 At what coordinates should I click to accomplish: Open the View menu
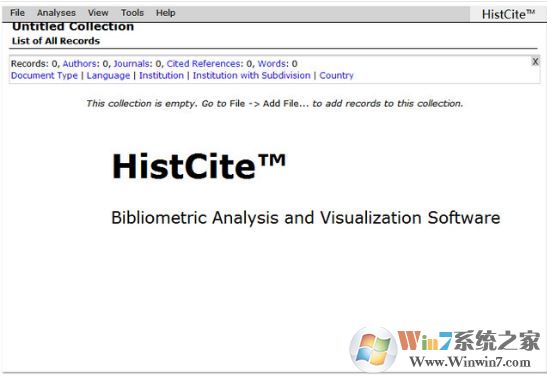tap(98, 13)
